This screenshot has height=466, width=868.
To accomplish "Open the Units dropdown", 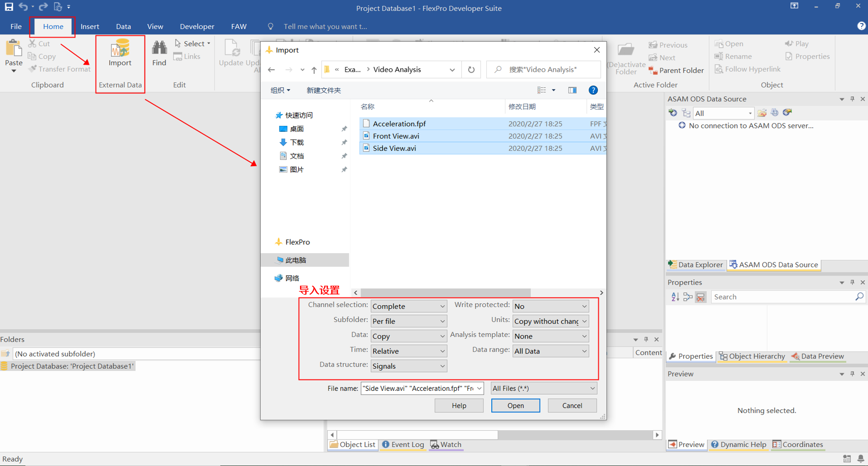I will click(x=550, y=321).
